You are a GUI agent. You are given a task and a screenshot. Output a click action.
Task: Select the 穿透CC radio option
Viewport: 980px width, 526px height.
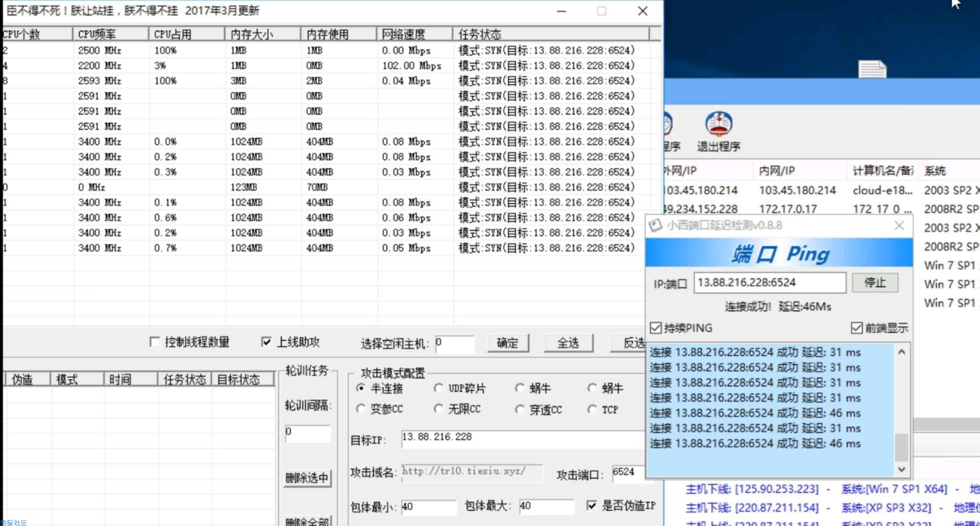519,409
